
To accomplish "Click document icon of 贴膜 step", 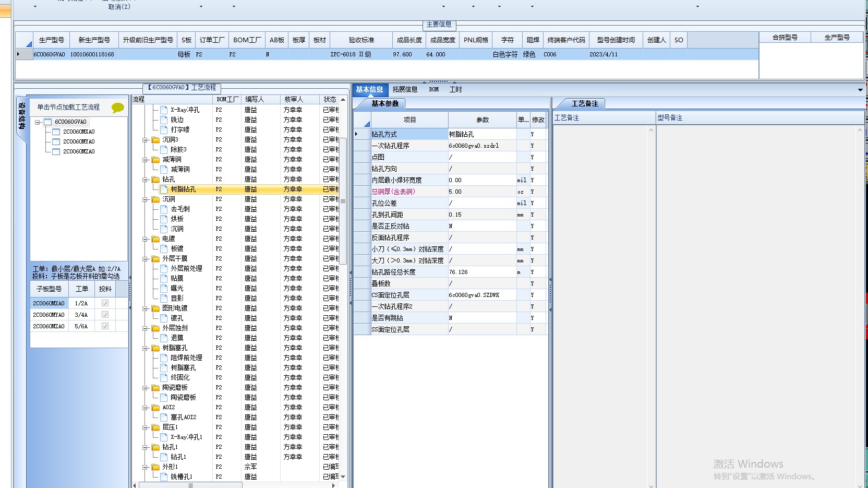I will pos(164,279).
